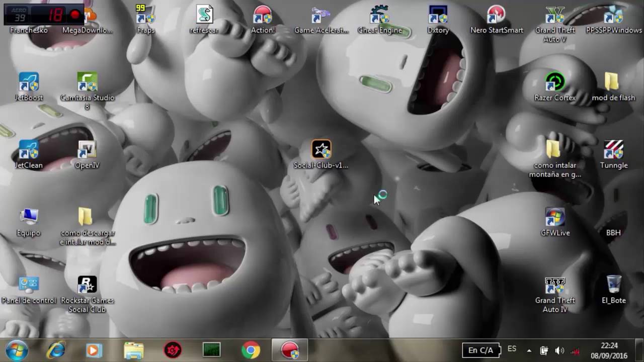Click the ES input language indicator
Viewport: 644px width, 362px height.
click(x=512, y=349)
